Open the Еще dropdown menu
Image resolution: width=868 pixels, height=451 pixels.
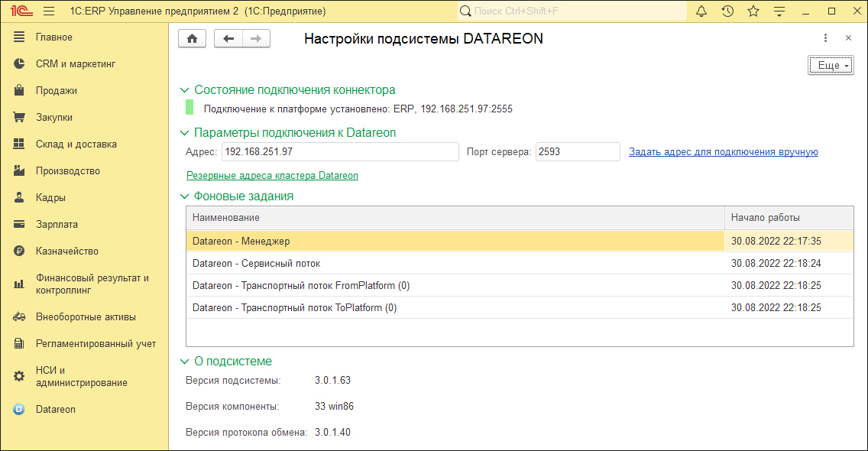[831, 66]
